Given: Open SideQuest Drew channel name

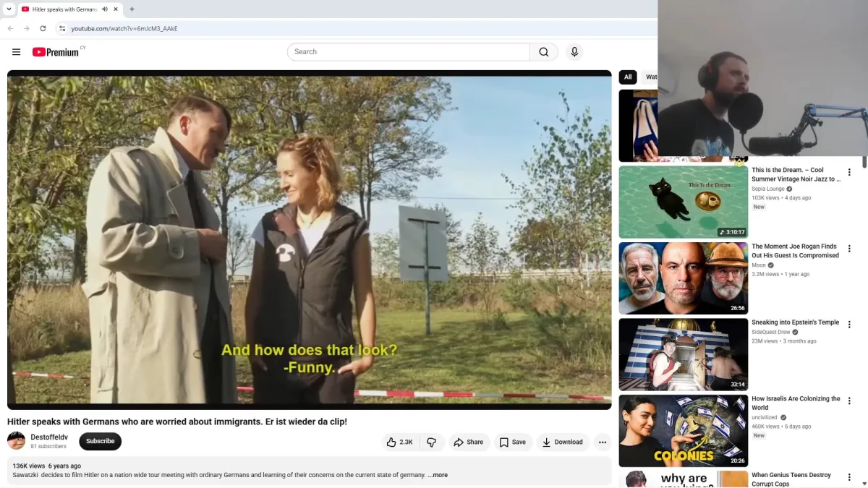Looking at the screenshot, I should (x=770, y=332).
